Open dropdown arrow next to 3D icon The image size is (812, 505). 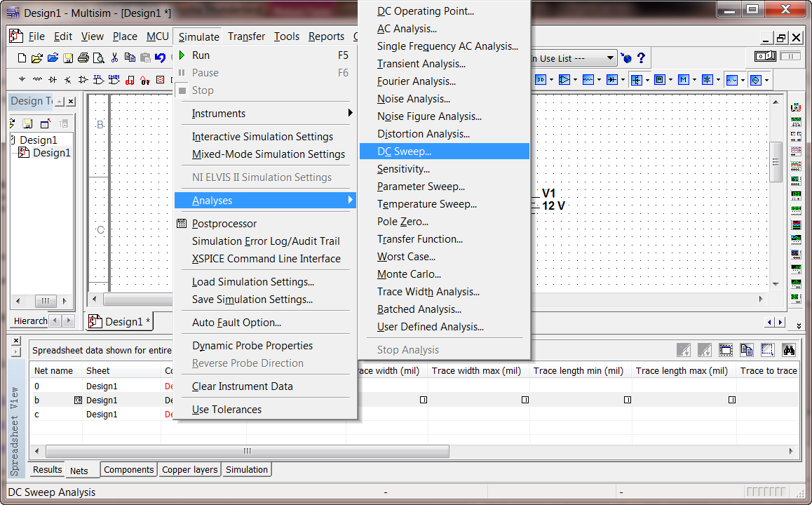(x=552, y=80)
